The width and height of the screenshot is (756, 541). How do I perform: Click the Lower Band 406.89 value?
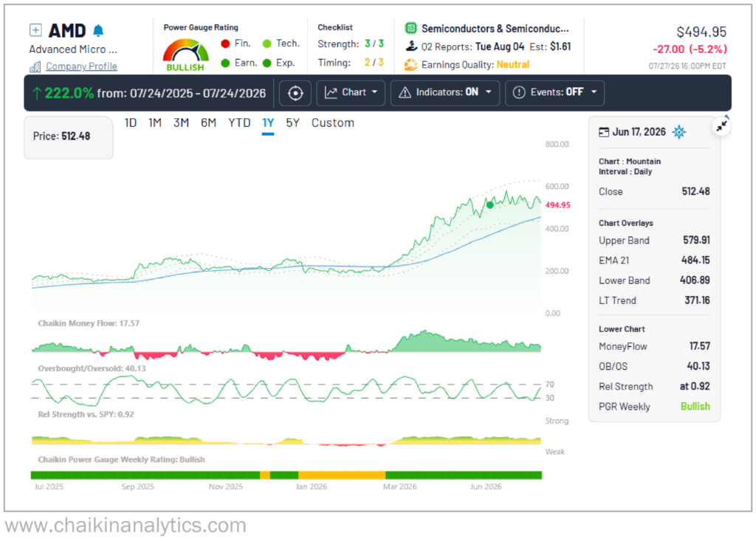coord(695,280)
